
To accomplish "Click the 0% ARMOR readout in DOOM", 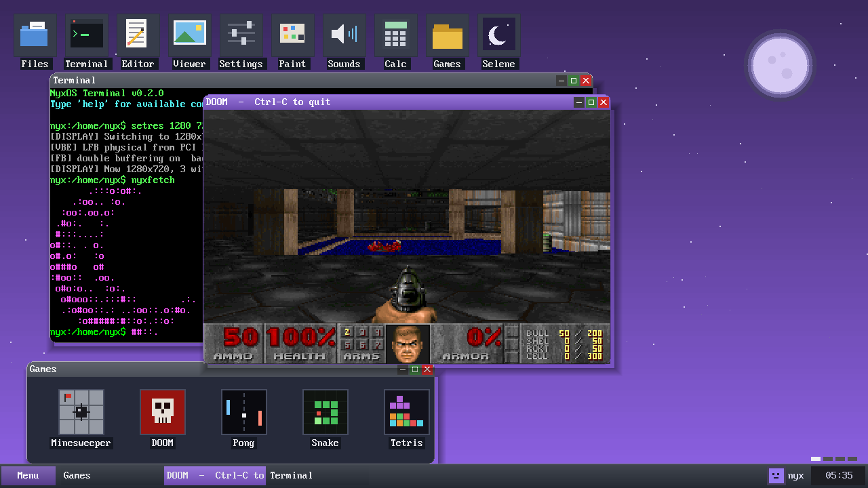I will pos(468,344).
